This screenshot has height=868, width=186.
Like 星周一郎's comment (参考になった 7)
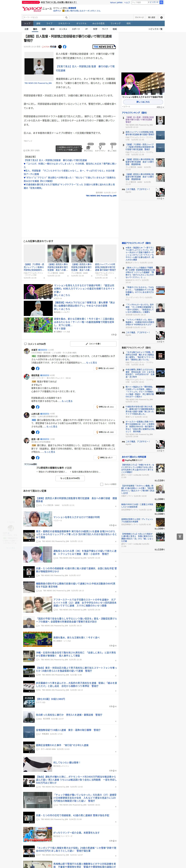coord(105,458)
